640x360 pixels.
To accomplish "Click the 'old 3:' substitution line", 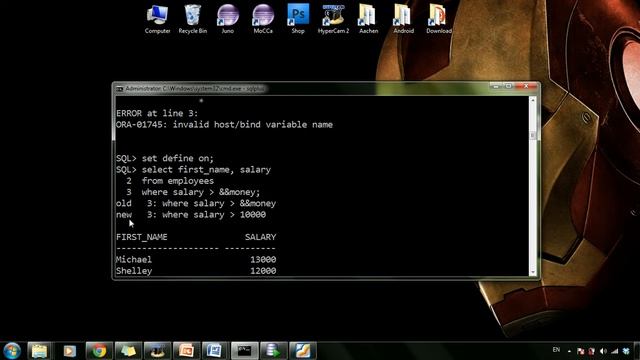I will (x=196, y=203).
